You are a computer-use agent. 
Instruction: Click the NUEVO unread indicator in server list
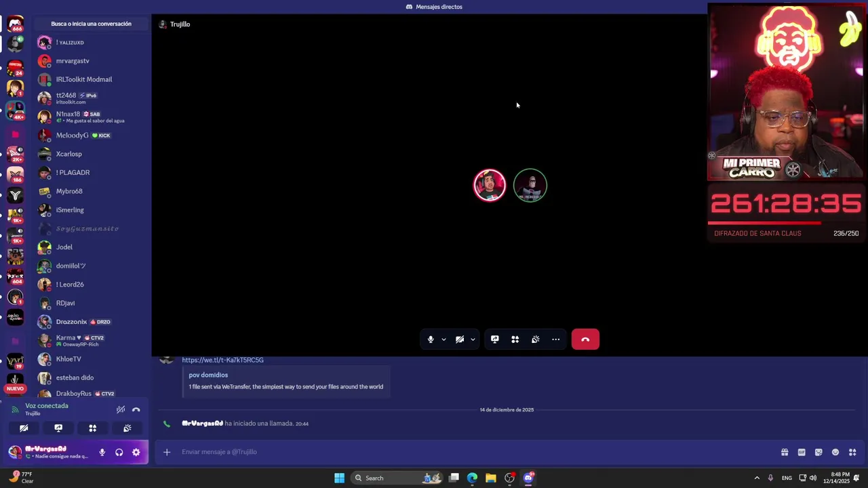[x=15, y=389]
